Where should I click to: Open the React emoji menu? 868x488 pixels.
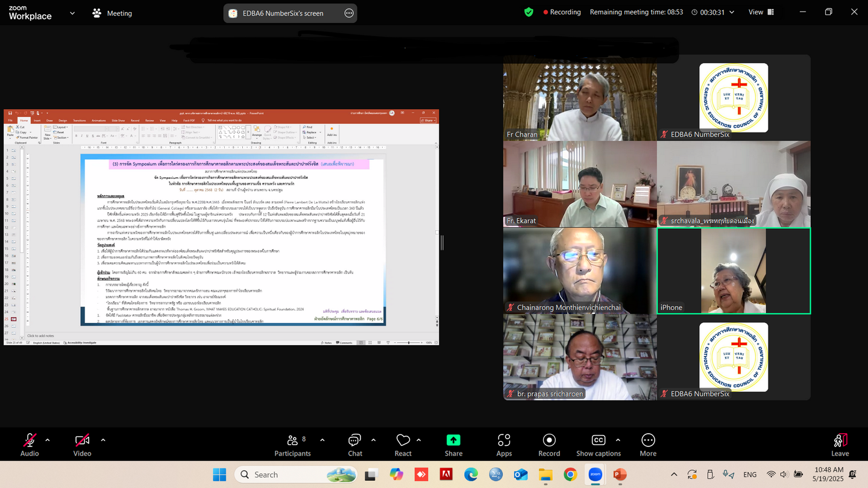[403, 445]
